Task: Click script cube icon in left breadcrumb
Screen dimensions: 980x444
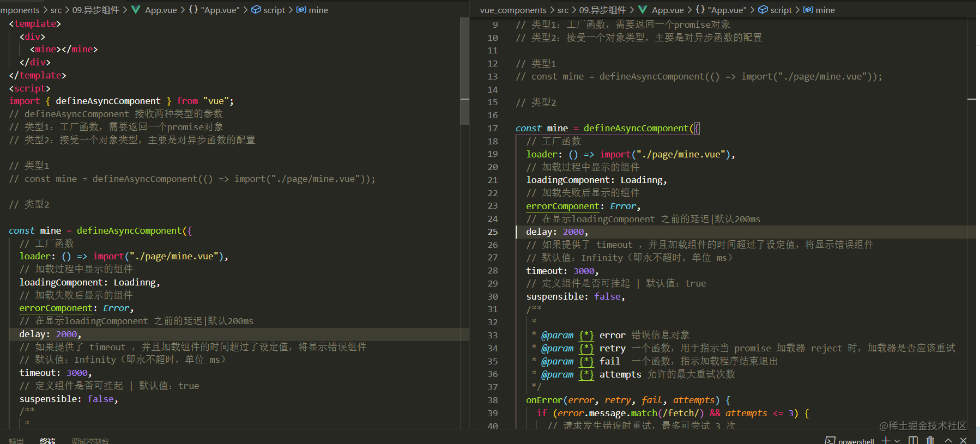Action: (256, 10)
